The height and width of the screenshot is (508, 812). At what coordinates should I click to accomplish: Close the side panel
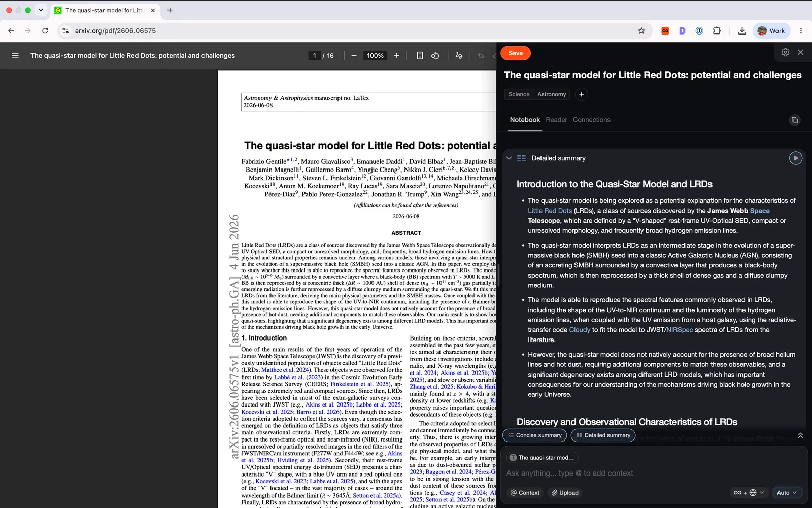click(x=800, y=52)
